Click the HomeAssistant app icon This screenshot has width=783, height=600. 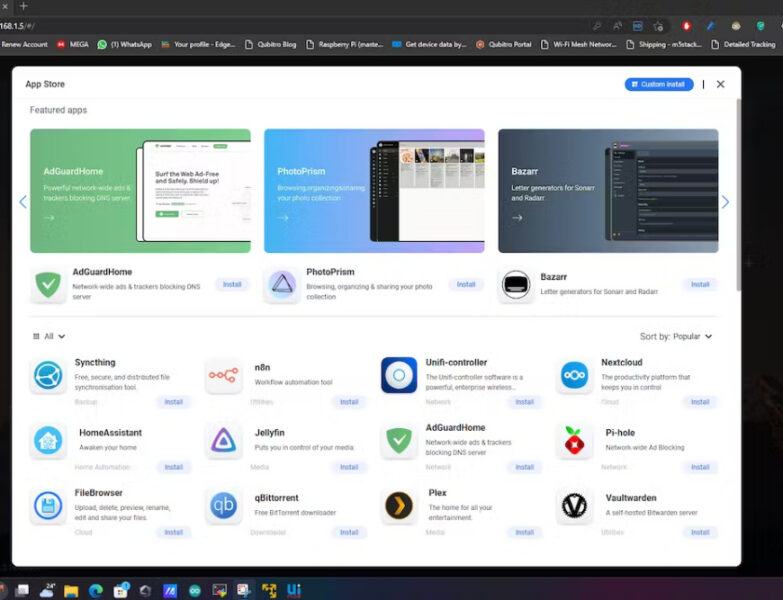48,441
